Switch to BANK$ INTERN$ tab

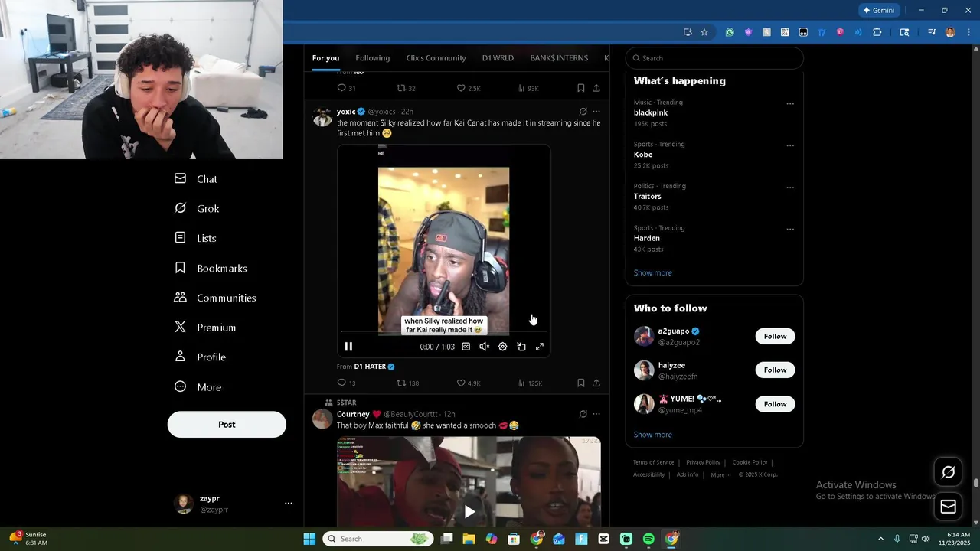click(x=559, y=58)
